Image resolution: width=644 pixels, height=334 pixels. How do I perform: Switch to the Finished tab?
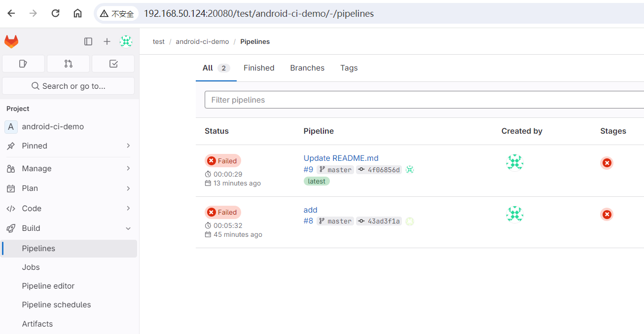(x=259, y=68)
